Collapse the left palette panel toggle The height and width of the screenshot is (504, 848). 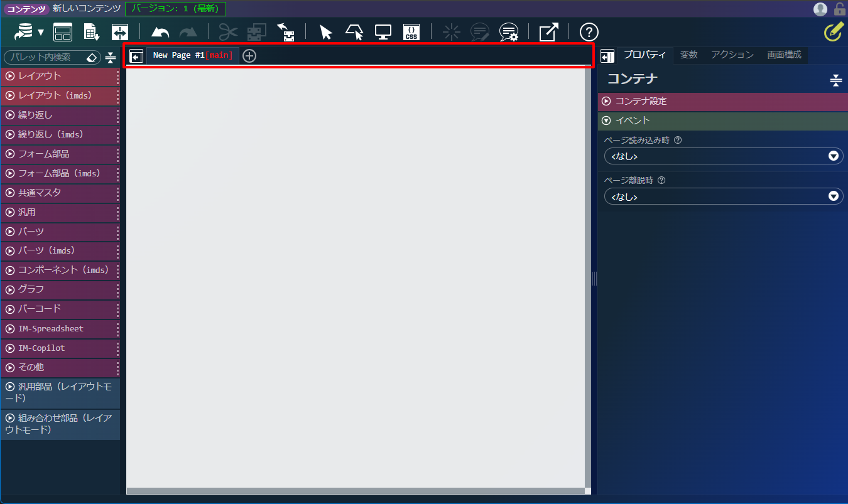coord(136,56)
